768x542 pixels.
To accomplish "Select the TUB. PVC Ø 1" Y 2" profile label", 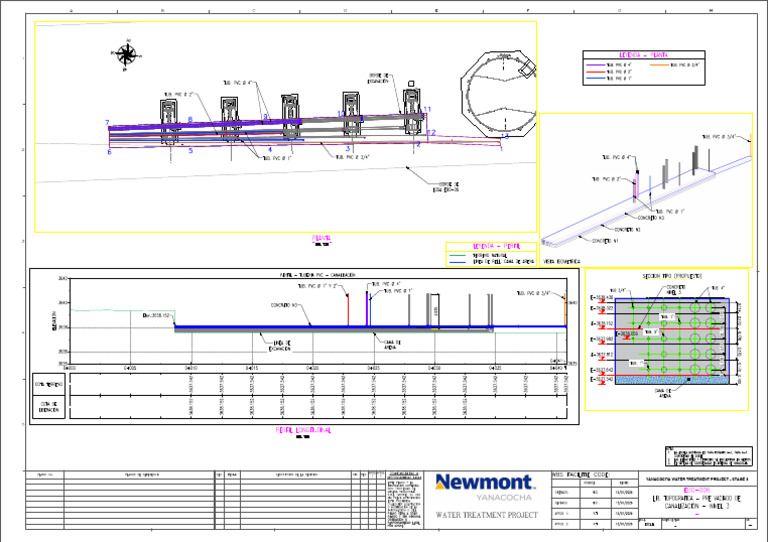I will pyautogui.click(x=317, y=286).
